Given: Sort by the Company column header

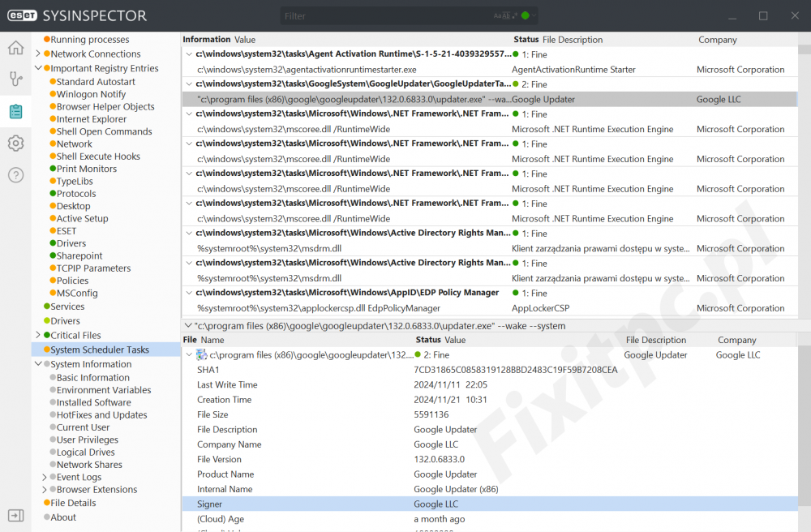Looking at the screenshot, I should [x=718, y=40].
